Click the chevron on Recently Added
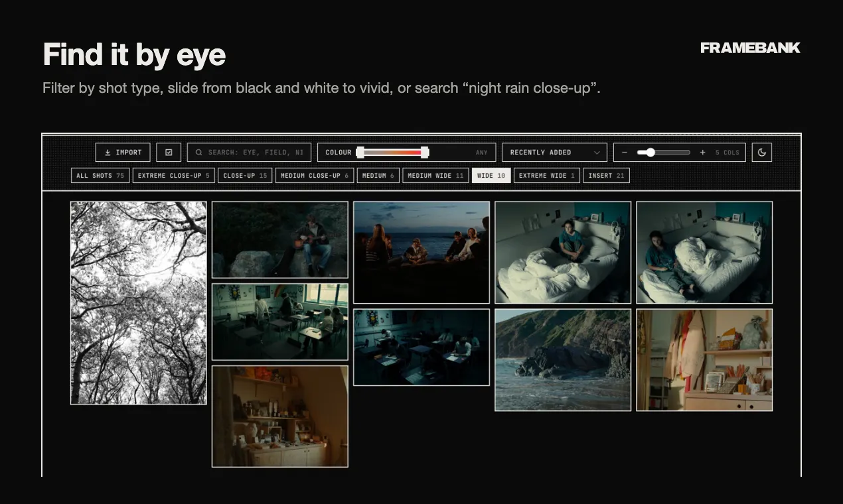 click(x=597, y=153)
